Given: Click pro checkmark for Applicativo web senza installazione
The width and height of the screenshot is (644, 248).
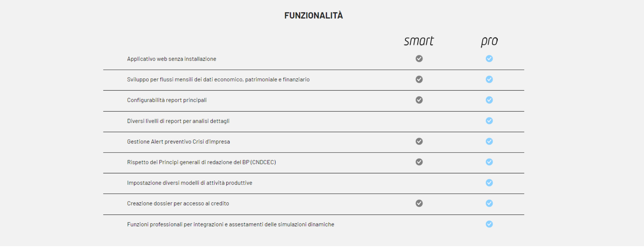Looking at the screenshot, I should 489,59.
